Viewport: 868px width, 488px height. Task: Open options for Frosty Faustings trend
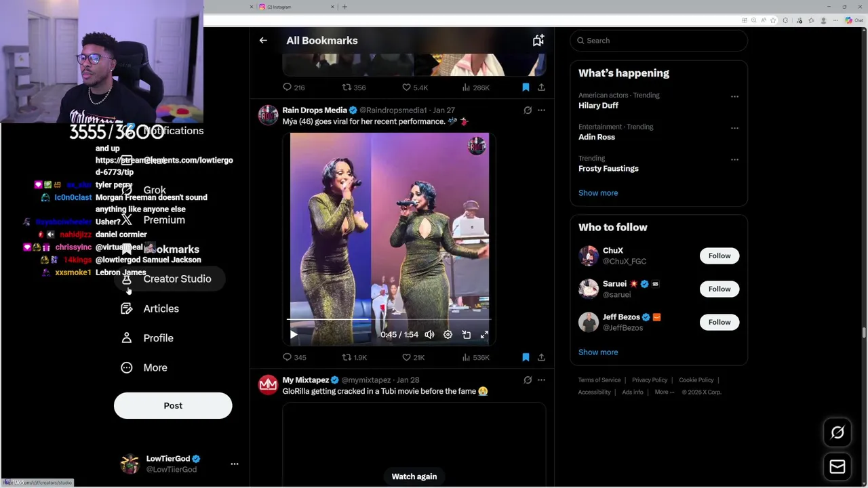coord(734,159)
